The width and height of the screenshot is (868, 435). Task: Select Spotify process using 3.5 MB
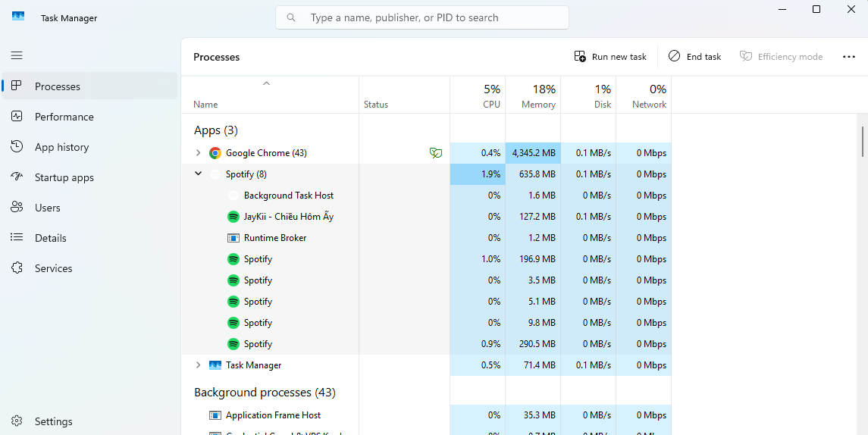click(x=426, y=280)
